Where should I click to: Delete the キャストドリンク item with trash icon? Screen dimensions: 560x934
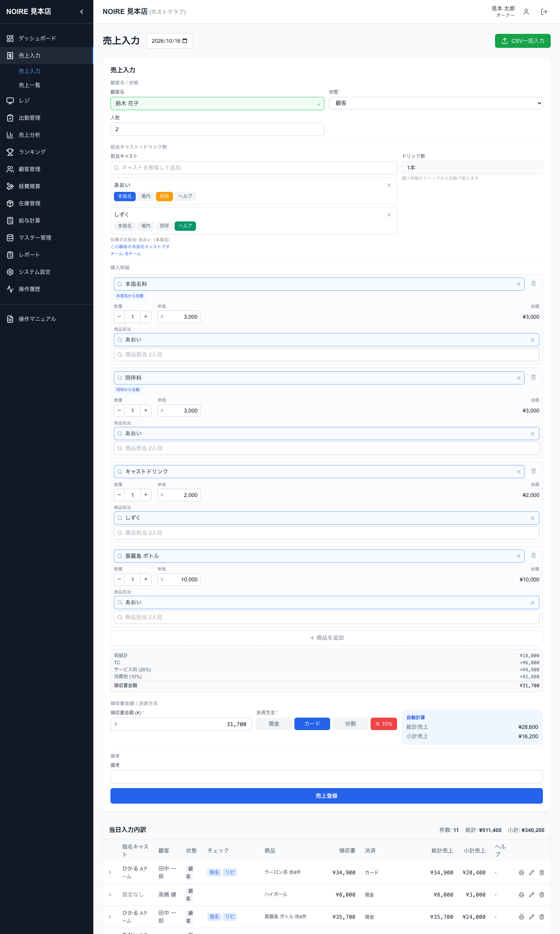(x=534, y=471)
